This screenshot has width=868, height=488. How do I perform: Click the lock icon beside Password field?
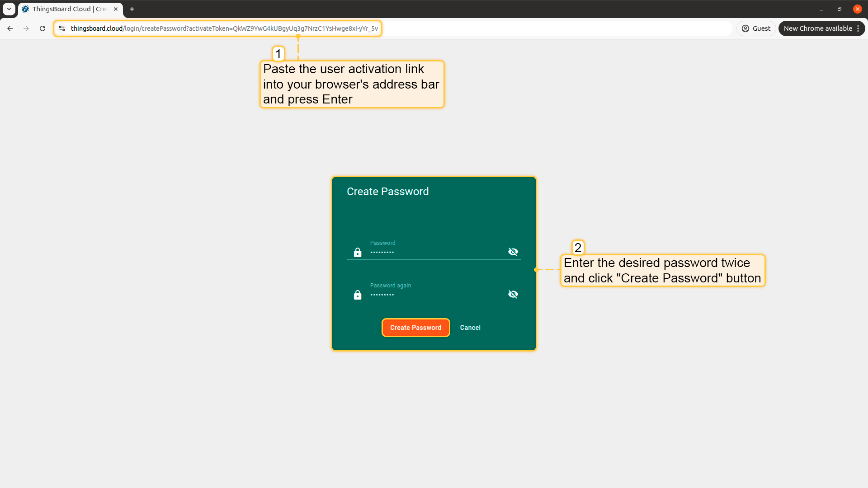[358, 252]
